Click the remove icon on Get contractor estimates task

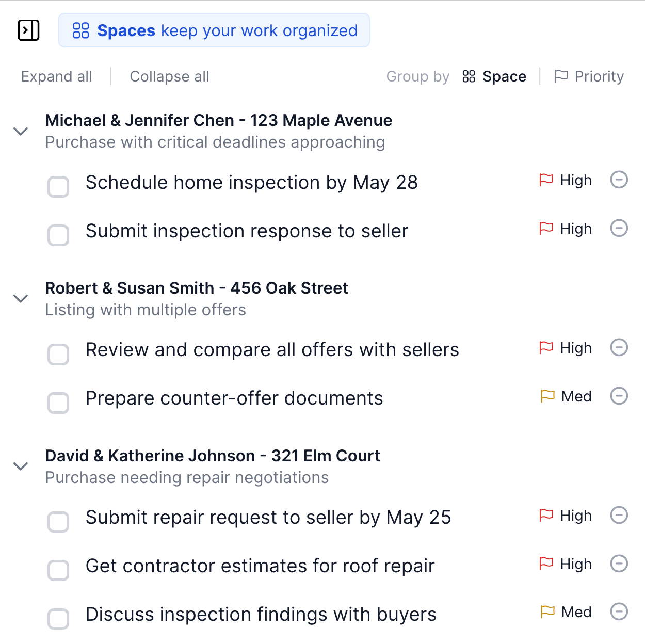[x=619, y=564]
